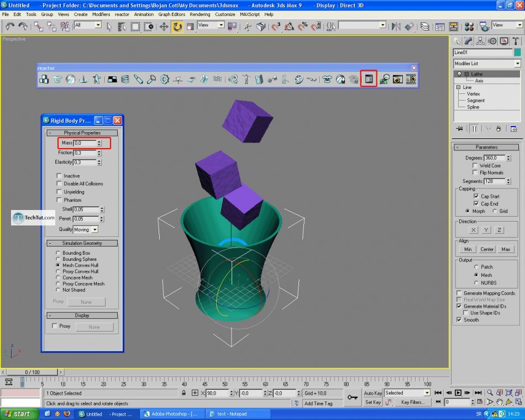Enable the Weld Core checkbox
Image resolution: width=525 pixels, height=420 pixels.
[475, 165]
